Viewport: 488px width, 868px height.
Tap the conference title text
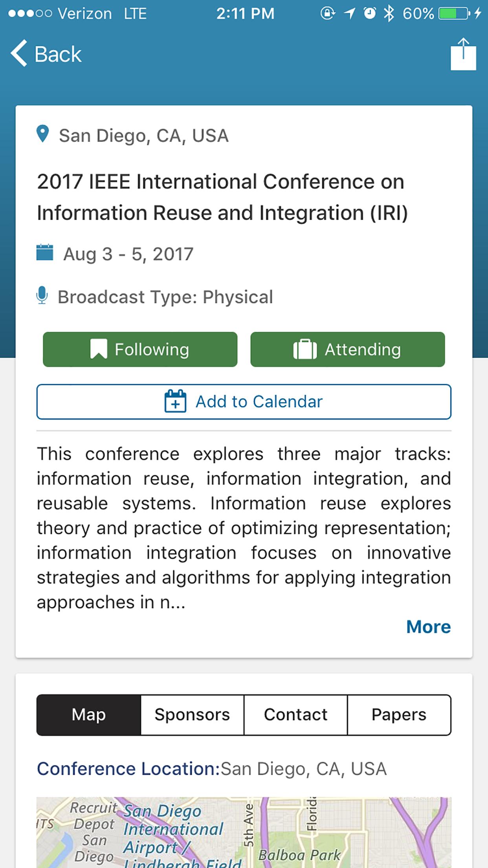coord(222,197)
